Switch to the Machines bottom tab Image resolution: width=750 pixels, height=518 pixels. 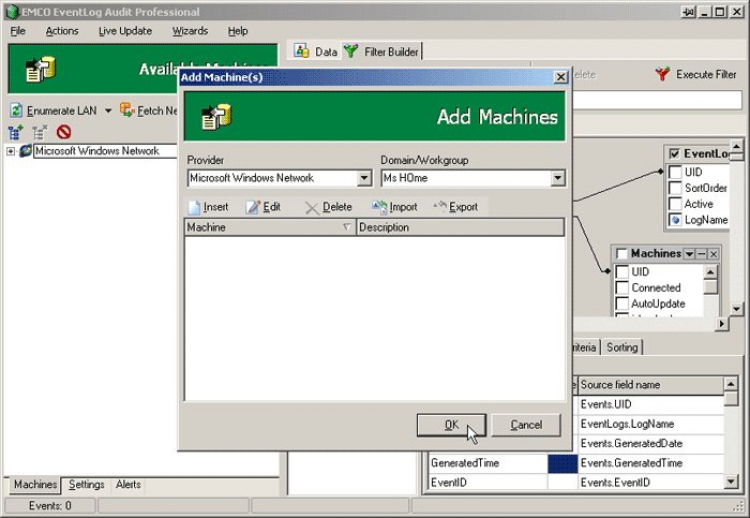pyautogui.click(x=35, y=485)
